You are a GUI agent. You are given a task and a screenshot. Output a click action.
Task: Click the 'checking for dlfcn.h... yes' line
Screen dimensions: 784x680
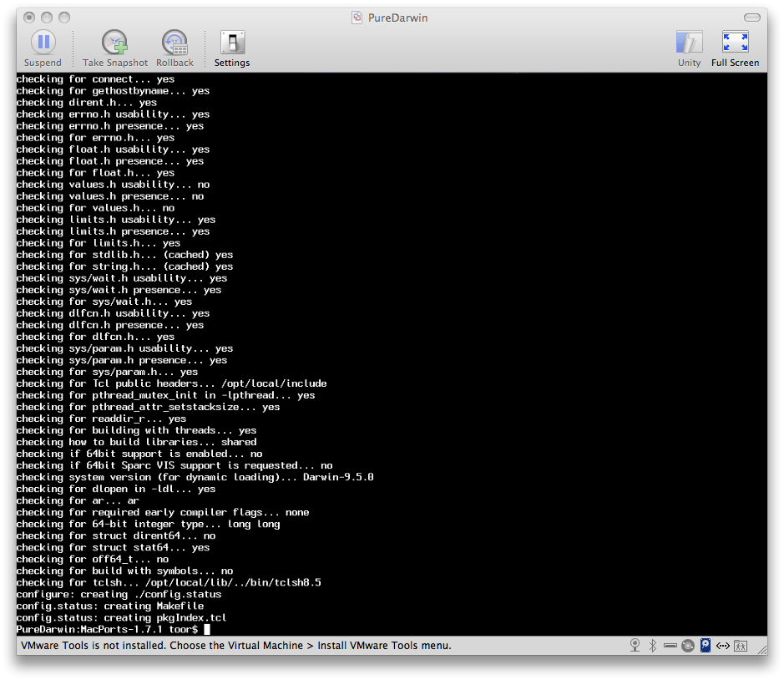[x=95, y=337]
